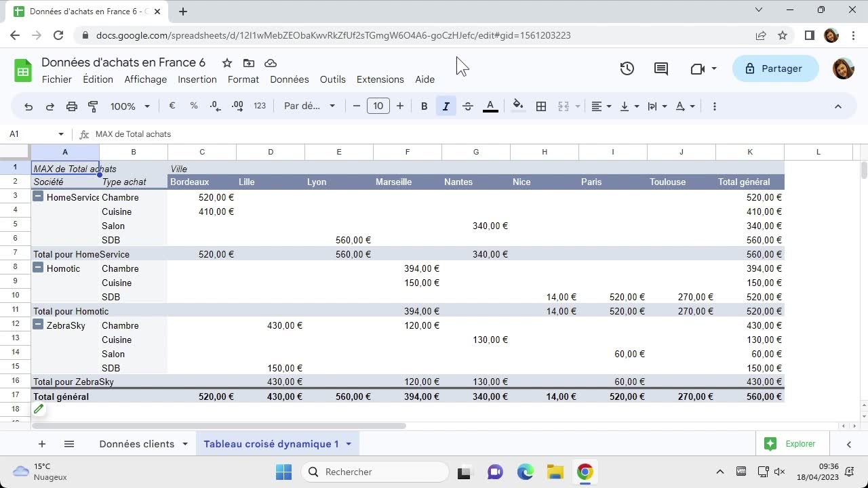This screenshot has width=868, height=488.
Task: Click the undo arrow in toolbar
Action: 28,106
